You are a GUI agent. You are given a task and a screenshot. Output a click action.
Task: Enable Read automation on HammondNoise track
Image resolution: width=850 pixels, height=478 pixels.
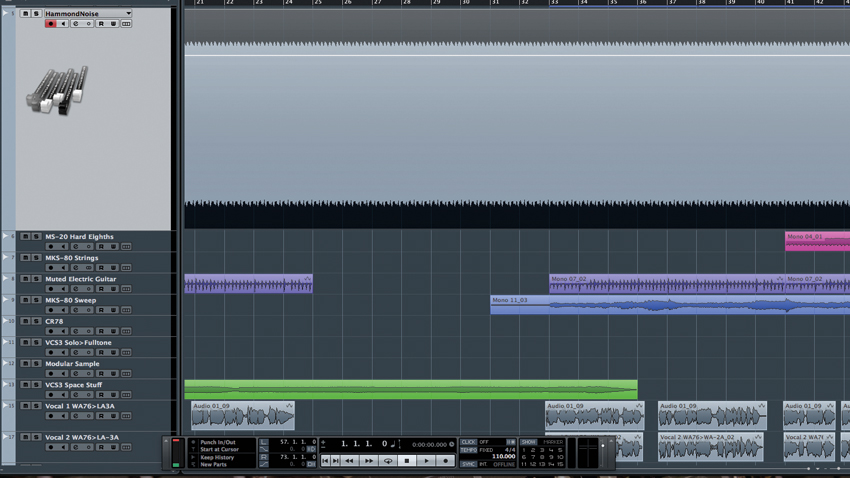point(101,24)
